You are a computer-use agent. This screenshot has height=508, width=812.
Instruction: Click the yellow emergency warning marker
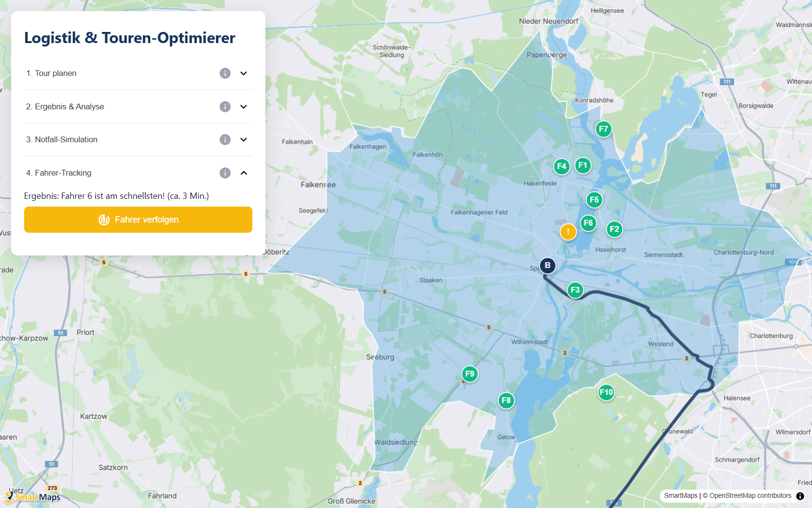tap(568, 232)
